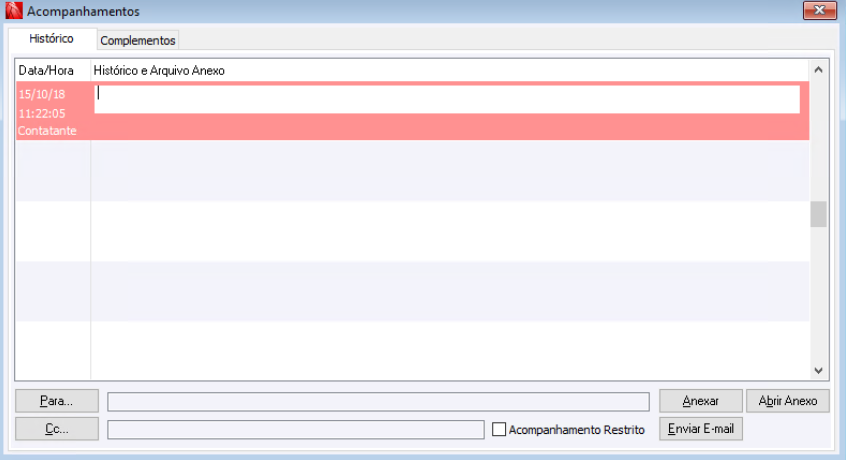
Task: Close the Acompanhamentos window
Action: [819, 10]
